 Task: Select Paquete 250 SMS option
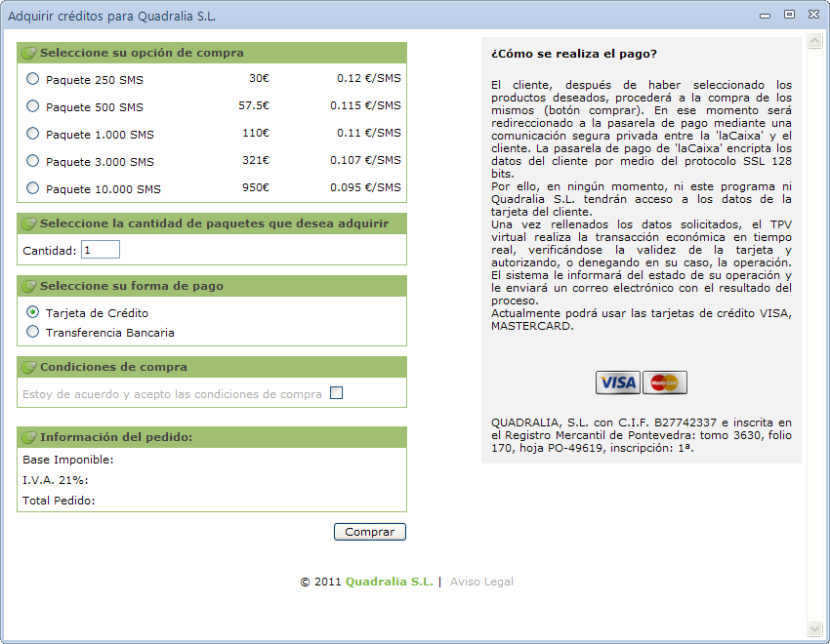33,79
